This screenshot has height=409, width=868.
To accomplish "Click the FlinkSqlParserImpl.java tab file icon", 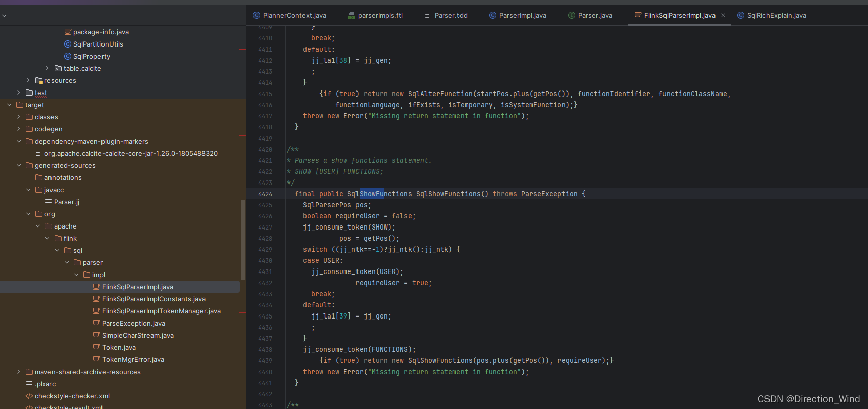I will (638, 15).
